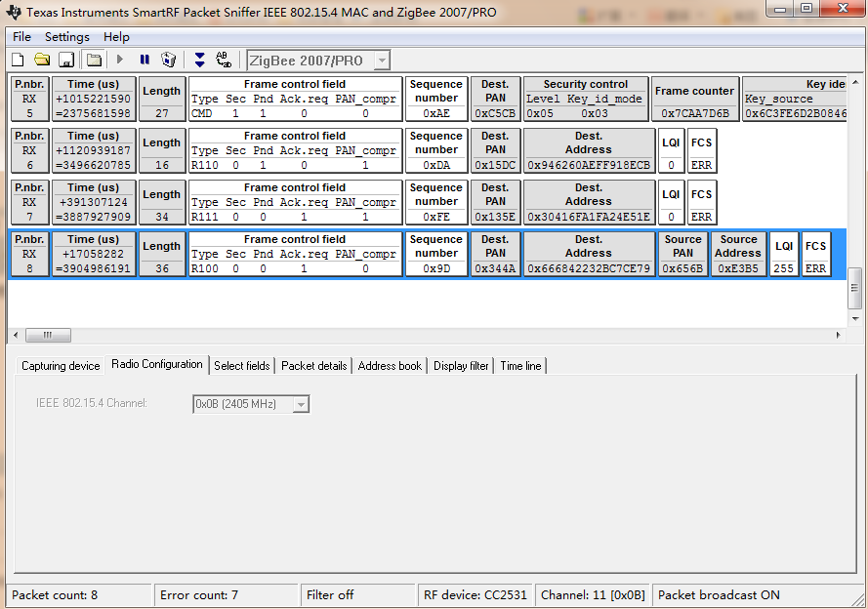868x609 pixels.
Task: Click Packet broadcast ON status entry
Action: [x=719, y=595]
